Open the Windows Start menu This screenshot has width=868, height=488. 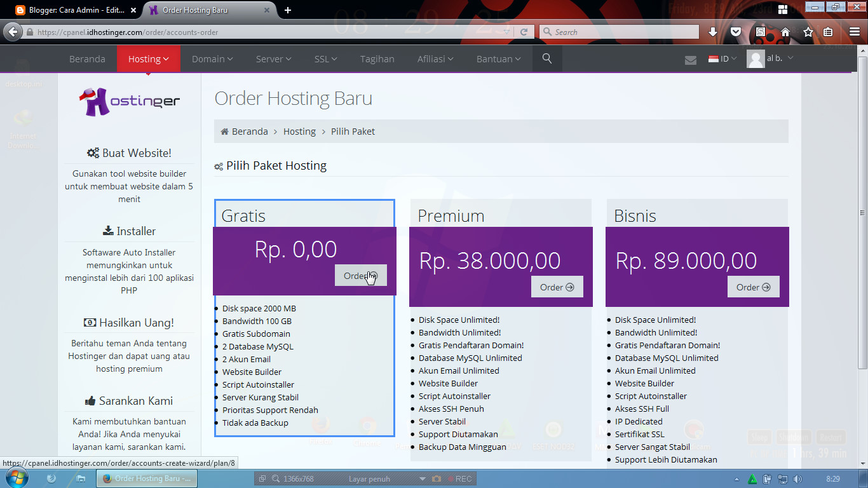pos(17,478)
